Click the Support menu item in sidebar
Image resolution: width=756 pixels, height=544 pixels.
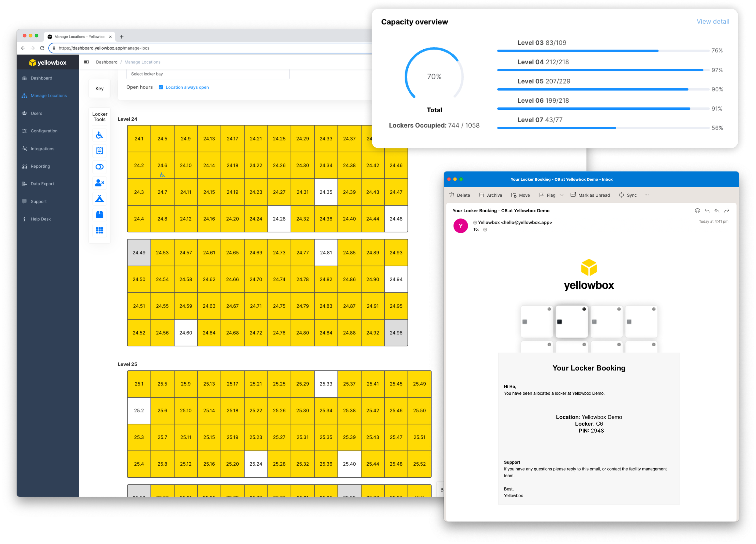pyautogui.click(x=39, y=201)
